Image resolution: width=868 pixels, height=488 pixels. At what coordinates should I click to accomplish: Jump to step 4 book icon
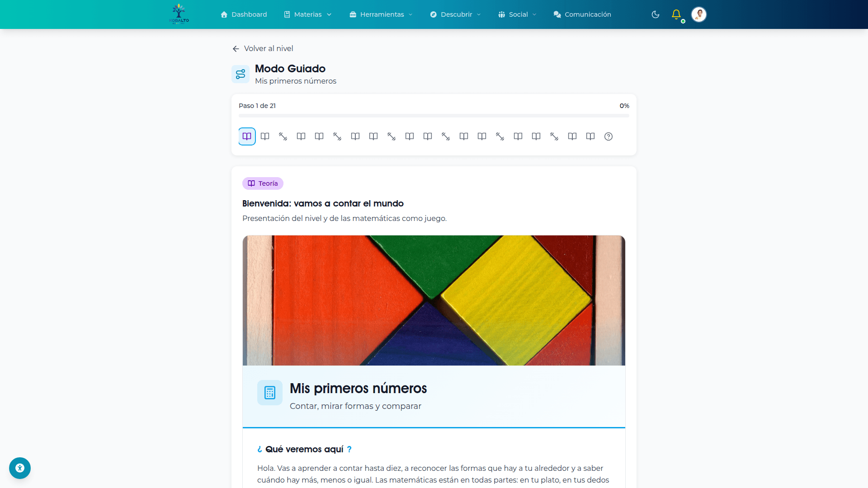pos(301,136)
